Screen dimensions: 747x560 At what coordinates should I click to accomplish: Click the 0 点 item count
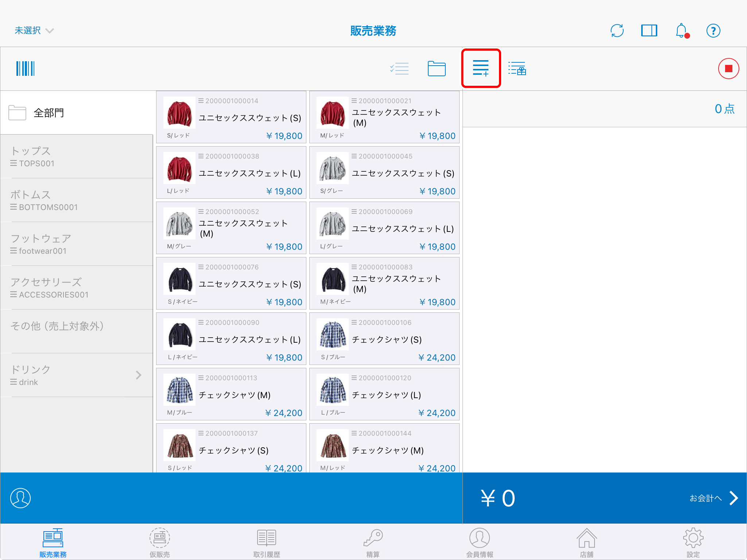[725, 109]
